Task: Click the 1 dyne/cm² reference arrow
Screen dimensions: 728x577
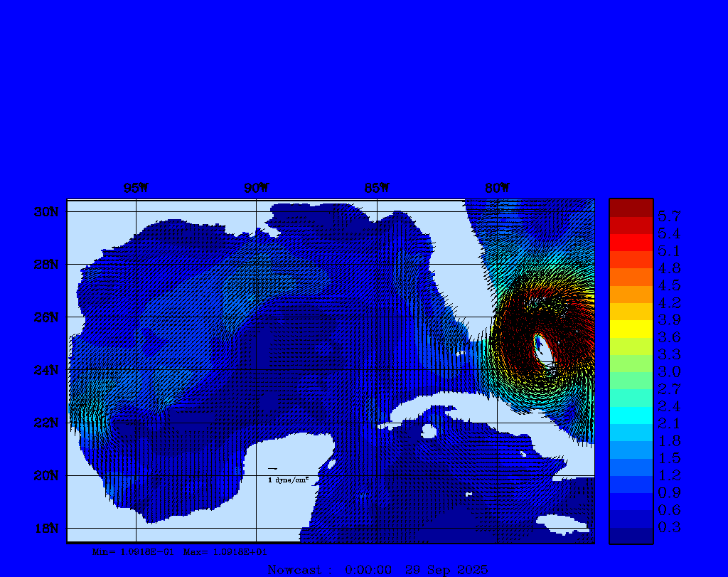Action: point(272,469)
